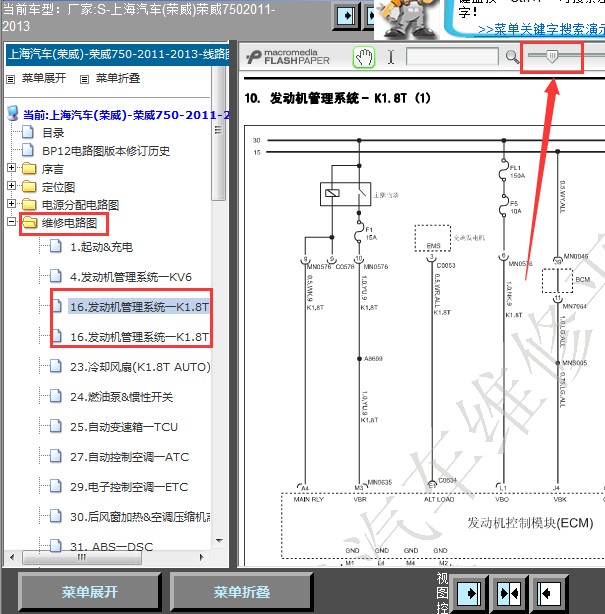This screenshot has height=614, width=605.
Task: Click the 电源分配电路图 folder icon
Action: (x=29, y=204)
